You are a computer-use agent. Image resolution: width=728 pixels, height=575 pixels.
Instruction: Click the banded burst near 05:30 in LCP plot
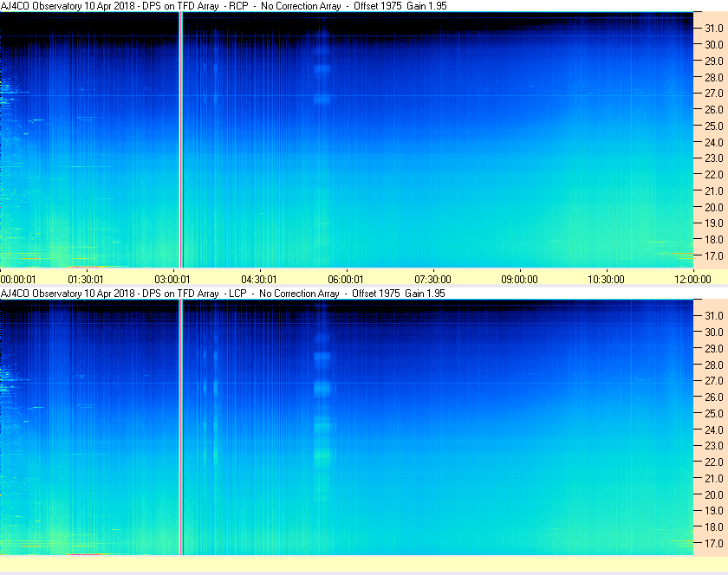pyautogui.click(x=322, y=399)
